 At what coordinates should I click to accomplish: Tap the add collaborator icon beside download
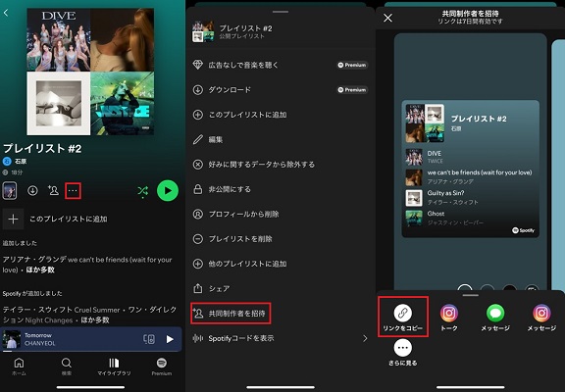tap(53, 190)
